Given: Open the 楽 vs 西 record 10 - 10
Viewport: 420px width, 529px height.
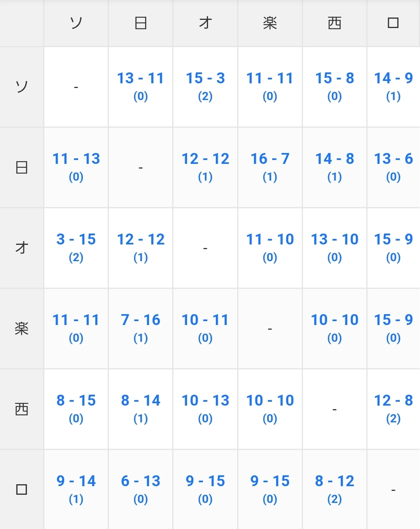Looking at the screenshot, I should (x=334, y=320).
